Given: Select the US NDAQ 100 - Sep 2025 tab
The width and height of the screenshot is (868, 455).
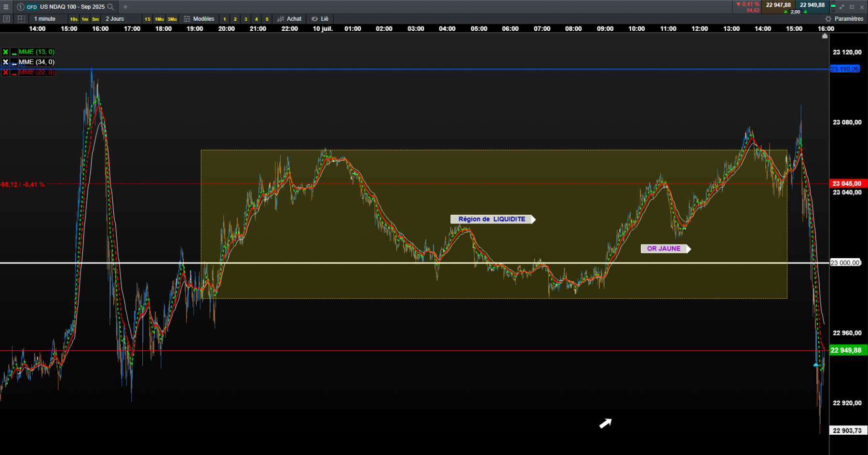Looking at the screenshot, I should pos(66,7).
